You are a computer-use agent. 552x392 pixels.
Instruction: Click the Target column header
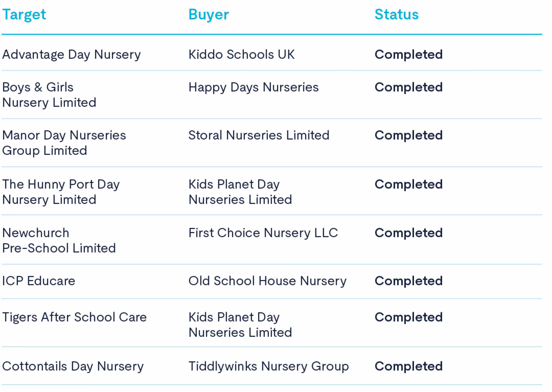[24, 14]
